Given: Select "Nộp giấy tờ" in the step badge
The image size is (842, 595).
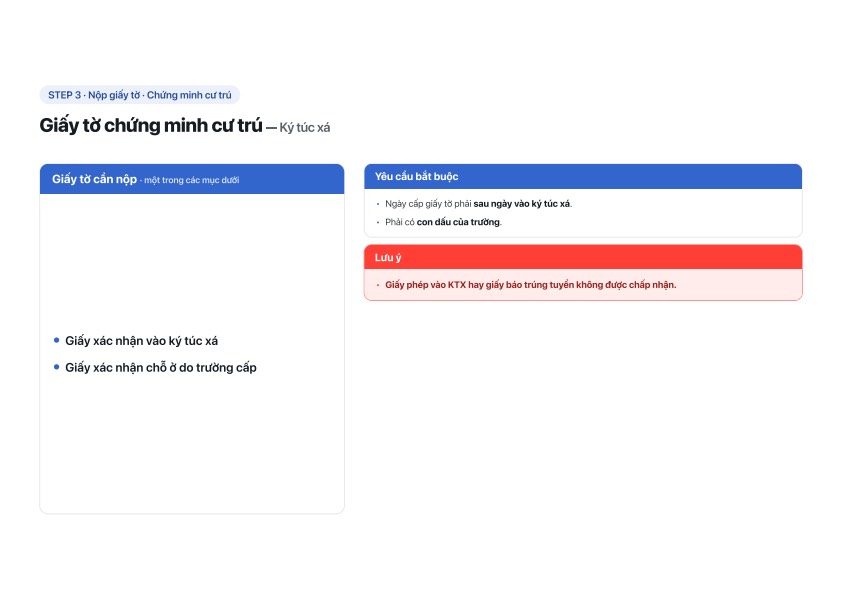Looking at the screenshot, I should pos(114,95).
